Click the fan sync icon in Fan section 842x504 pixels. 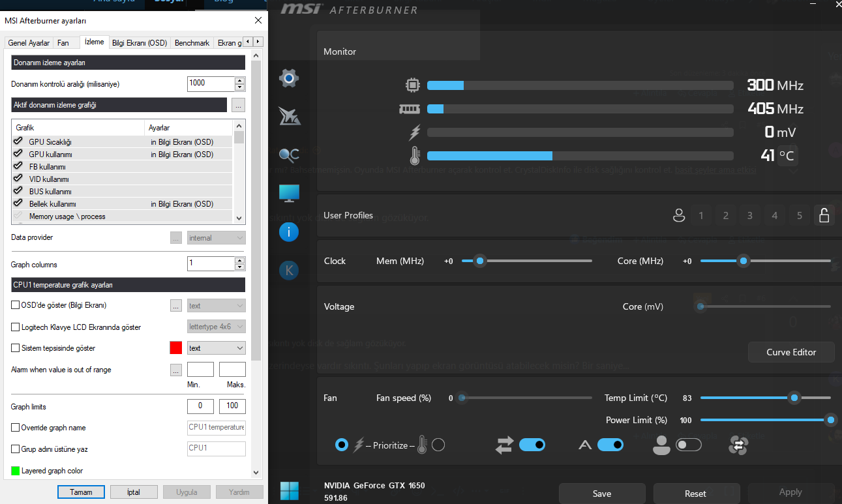coord(738,445)
